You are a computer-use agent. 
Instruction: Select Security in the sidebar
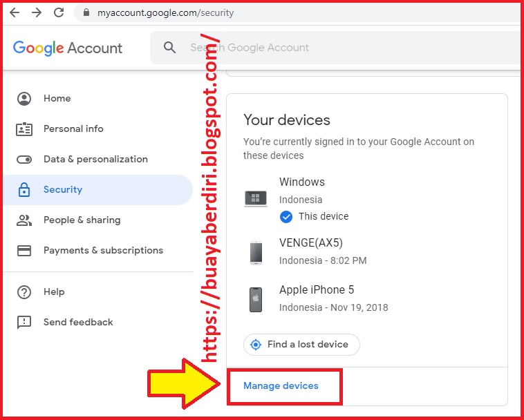coord(98,190)
